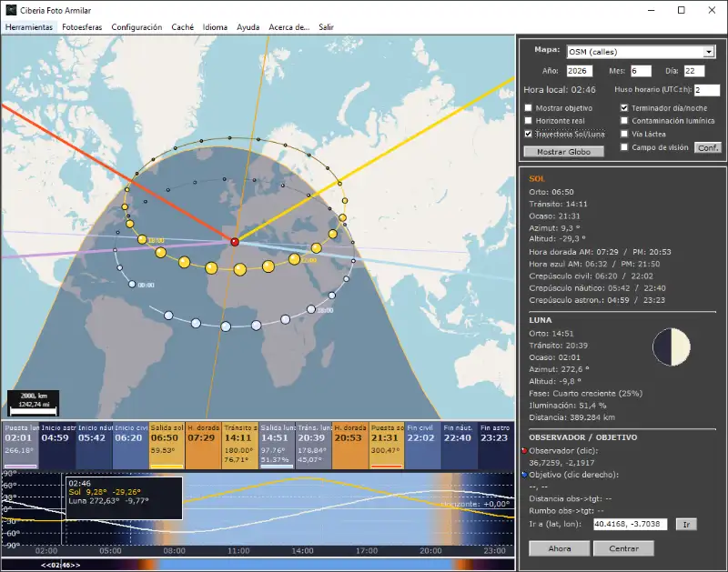This screenshot has width=728, height=572.
Task: Select the Inicio civil 06:20 event tile
Action: point(130,446)
